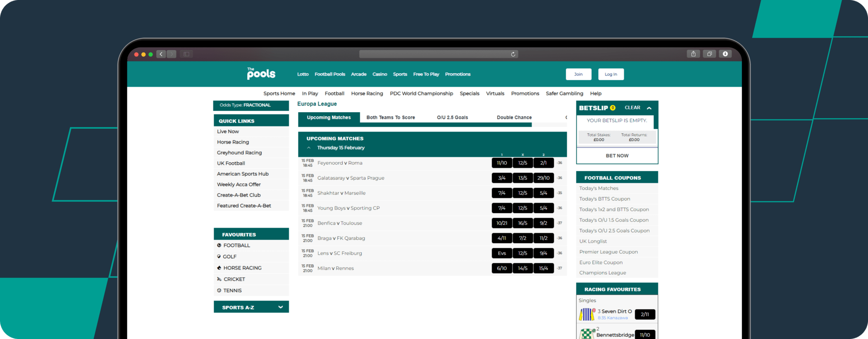
Task: Click the browser address bar
Action: 439,54
